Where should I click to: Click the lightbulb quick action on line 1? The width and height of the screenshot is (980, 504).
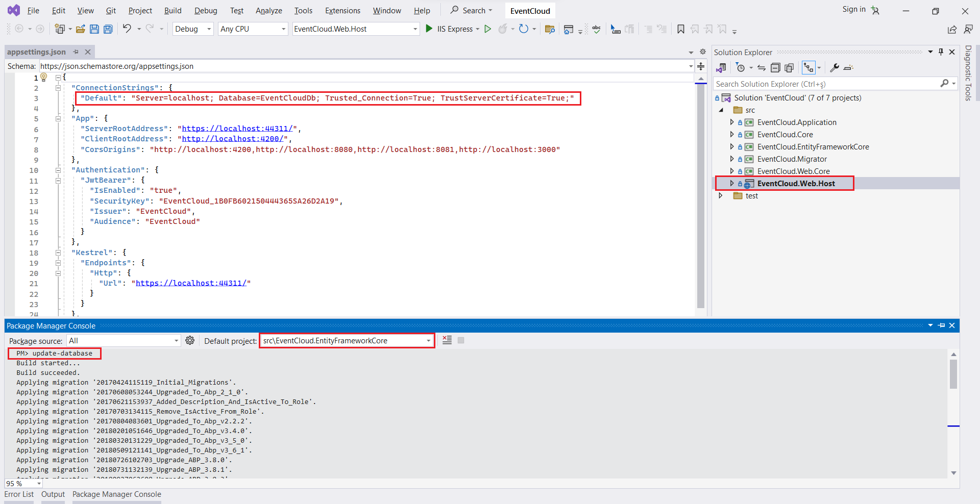tap(44, 77)
